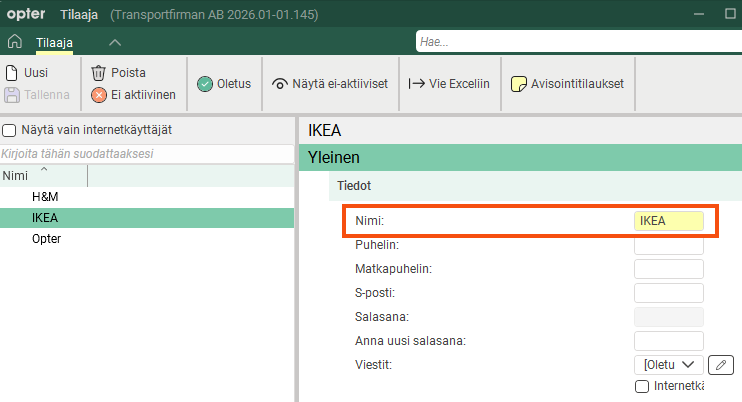The height and width of the screenshot is (402, 742).
Task: Mark orderer as Ei aktiivinen
Action: 133,95
